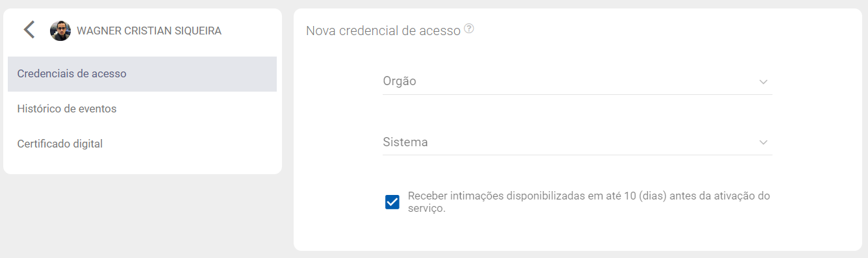Click the chevron arrow in the Orgão field

pyautogui.click(x=763, y=82)
